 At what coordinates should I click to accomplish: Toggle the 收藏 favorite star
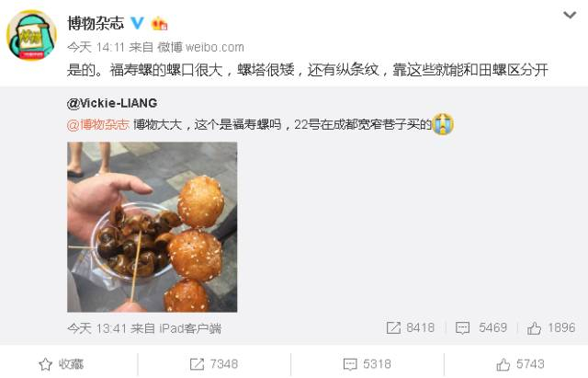click(62, 364)
